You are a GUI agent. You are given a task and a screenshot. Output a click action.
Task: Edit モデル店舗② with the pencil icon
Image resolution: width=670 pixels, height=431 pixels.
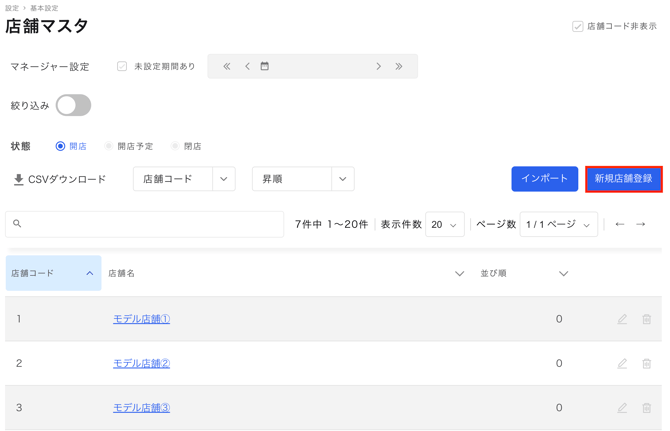tap(622, 364)
